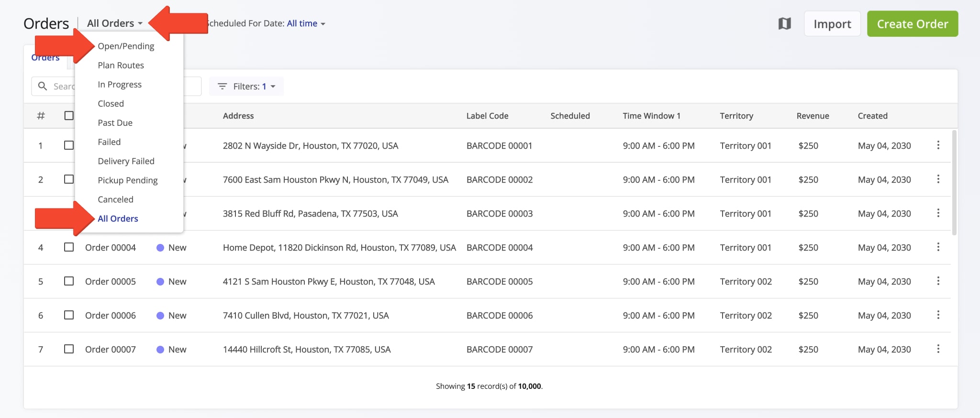This screenshot has width=980, height=418.
Task: Select checkbox for Order 00004
Action: click(x=69, y=247)
